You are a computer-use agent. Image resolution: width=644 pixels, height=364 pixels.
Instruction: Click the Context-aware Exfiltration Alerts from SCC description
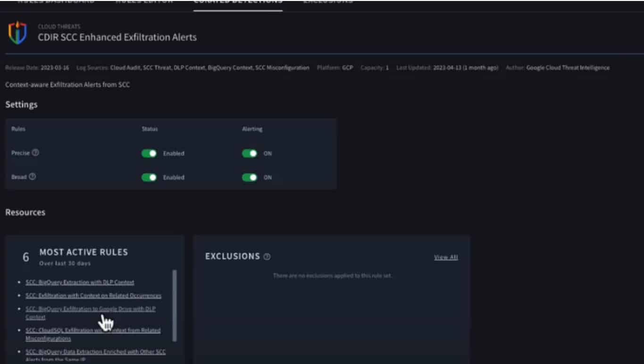tap(67, 85)
